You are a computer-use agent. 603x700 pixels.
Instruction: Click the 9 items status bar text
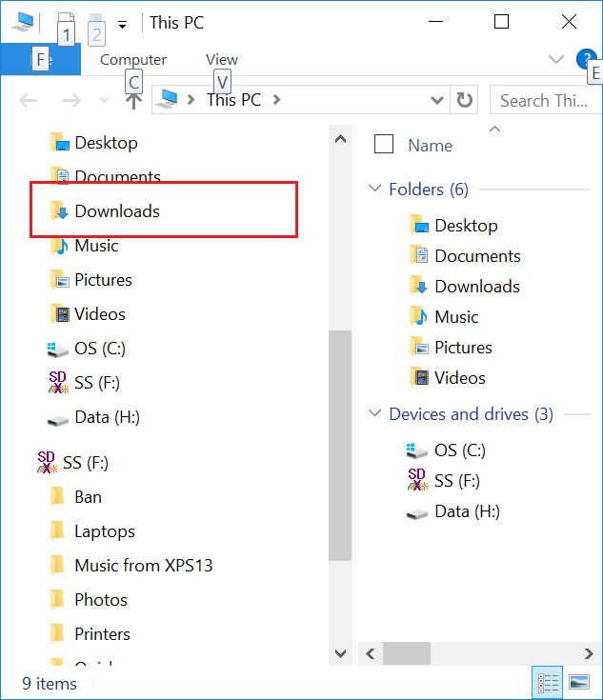(x=50, y=684)
